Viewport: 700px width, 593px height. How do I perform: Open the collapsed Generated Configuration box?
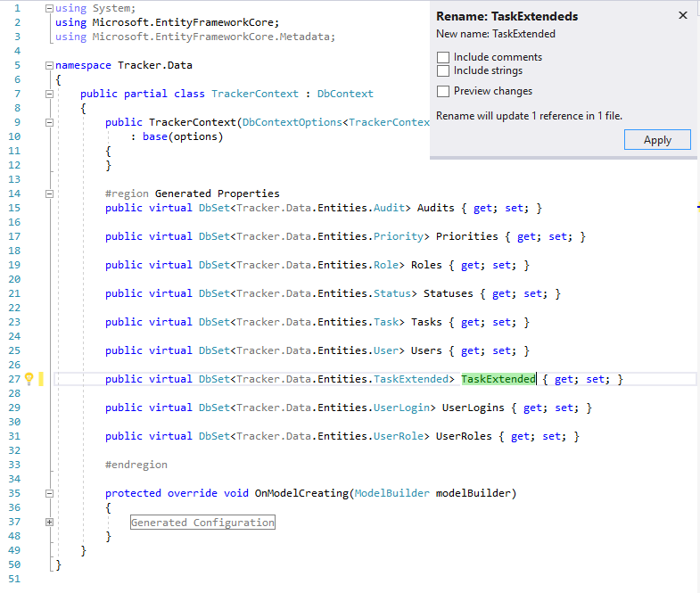202,523
